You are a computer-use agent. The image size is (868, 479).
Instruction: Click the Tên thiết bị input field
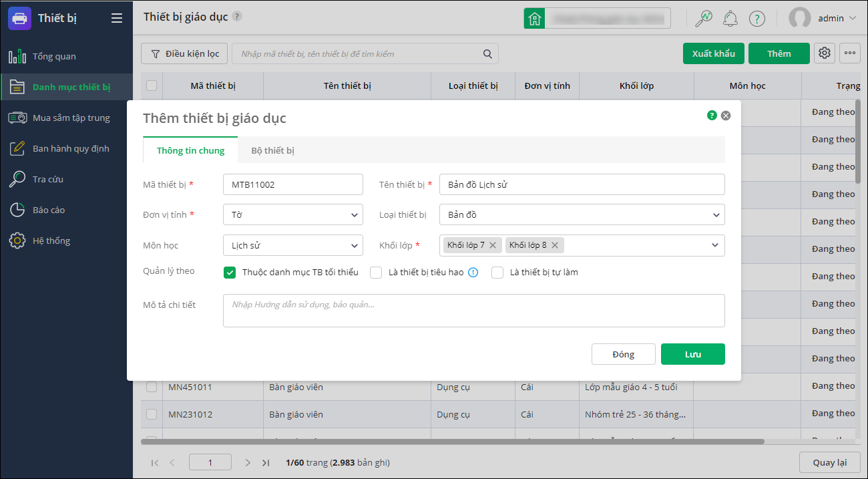coord(582,184)
